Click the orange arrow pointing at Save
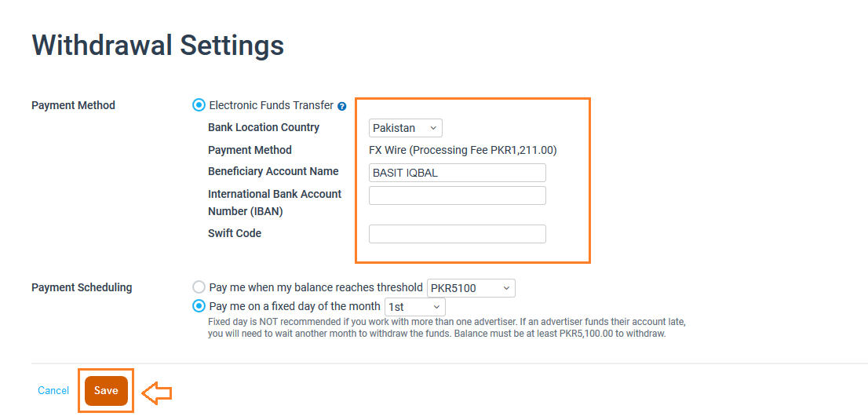This screenshot has height=420, width=868. (x=155, y=392)
